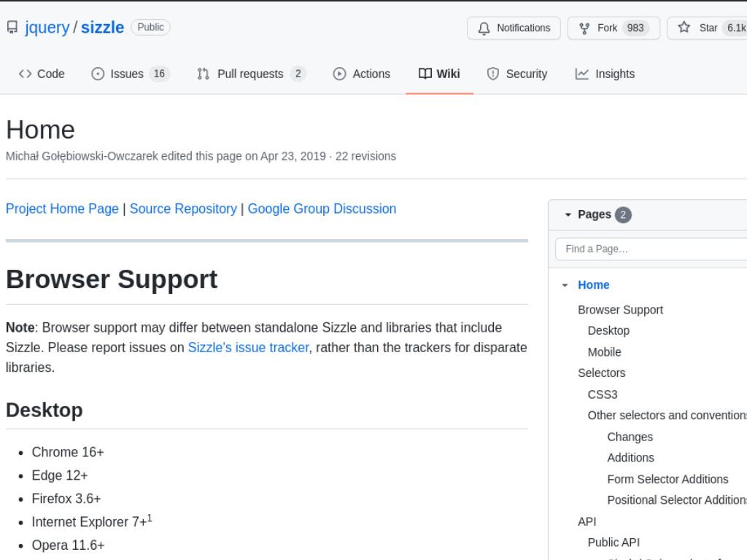
Task: Jump to Changes in sidebar outline
Action: click(630, 437)
